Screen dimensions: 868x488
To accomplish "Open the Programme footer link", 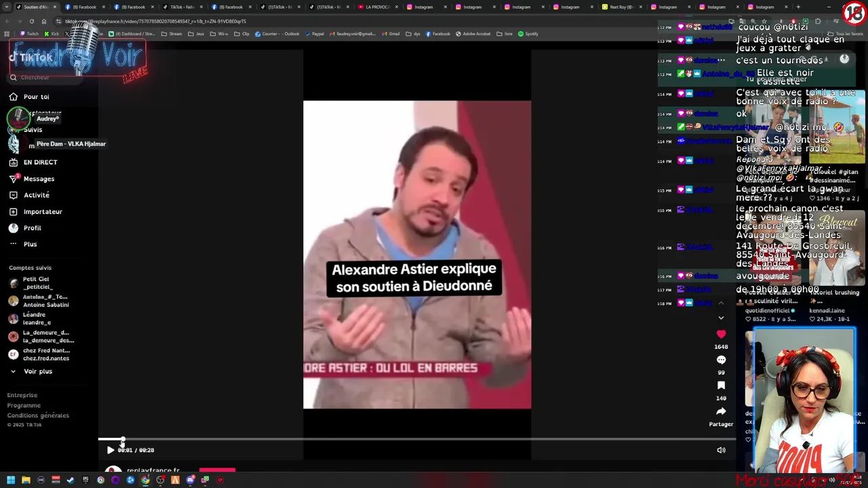I will click(x=24, y=405).
